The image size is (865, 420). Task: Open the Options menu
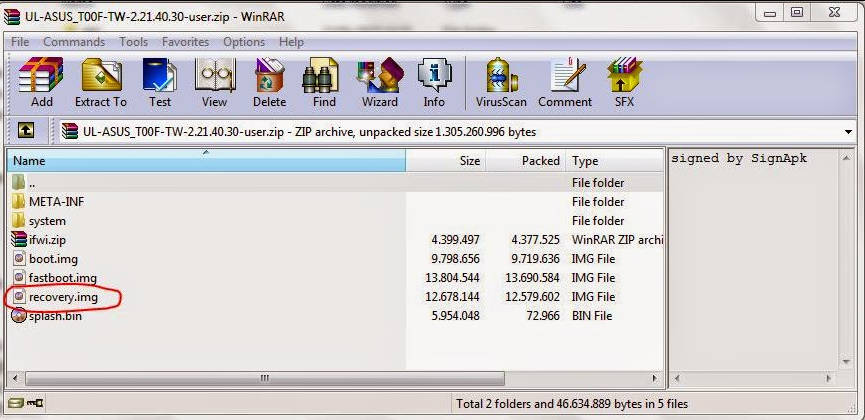pos(244,42)
